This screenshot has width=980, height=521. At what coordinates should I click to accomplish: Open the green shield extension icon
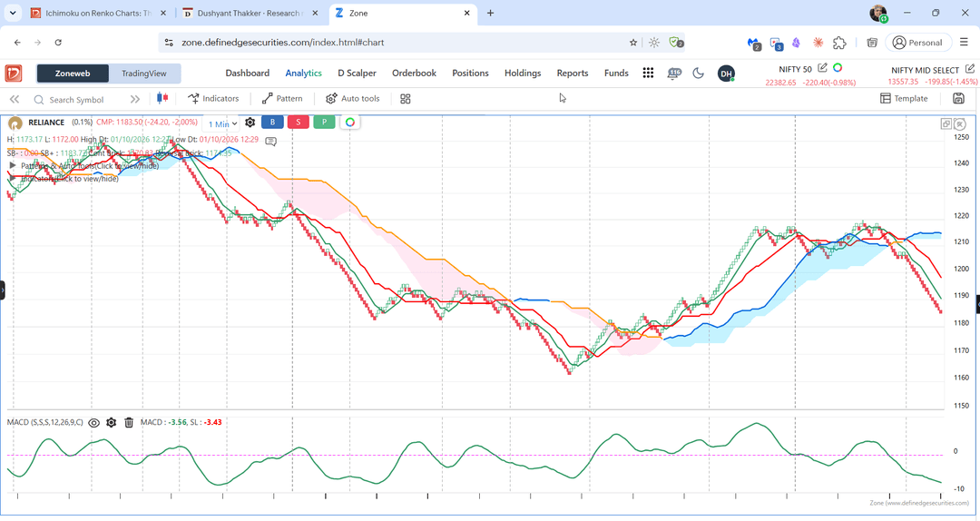pyautogui.click(x=675, y=43)
